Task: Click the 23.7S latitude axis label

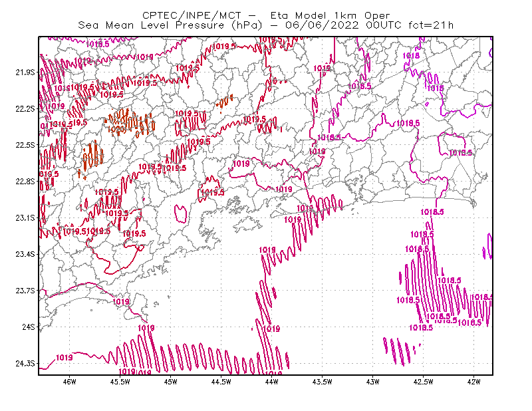Action: (25, 291)
